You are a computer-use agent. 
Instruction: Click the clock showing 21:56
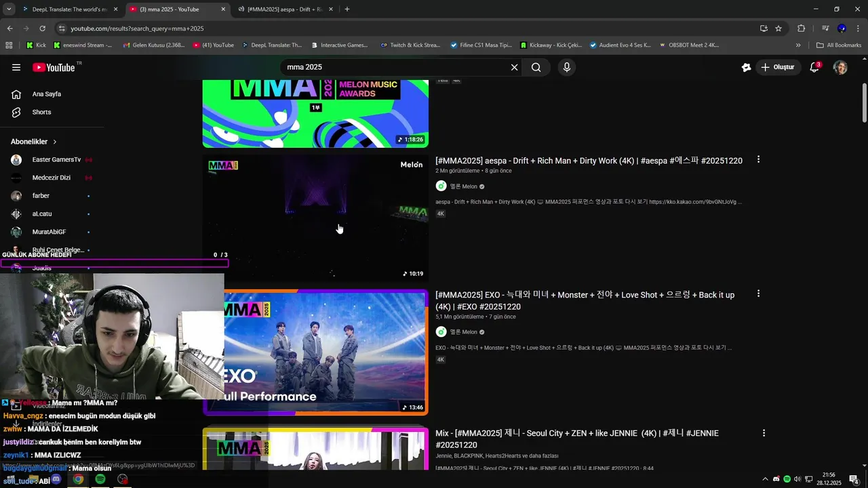tap(829, 479)
